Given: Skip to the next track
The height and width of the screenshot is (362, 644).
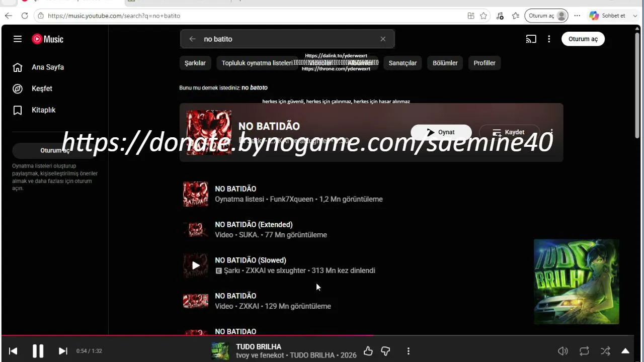Looking at the screenshot, I should pos(63,351).
